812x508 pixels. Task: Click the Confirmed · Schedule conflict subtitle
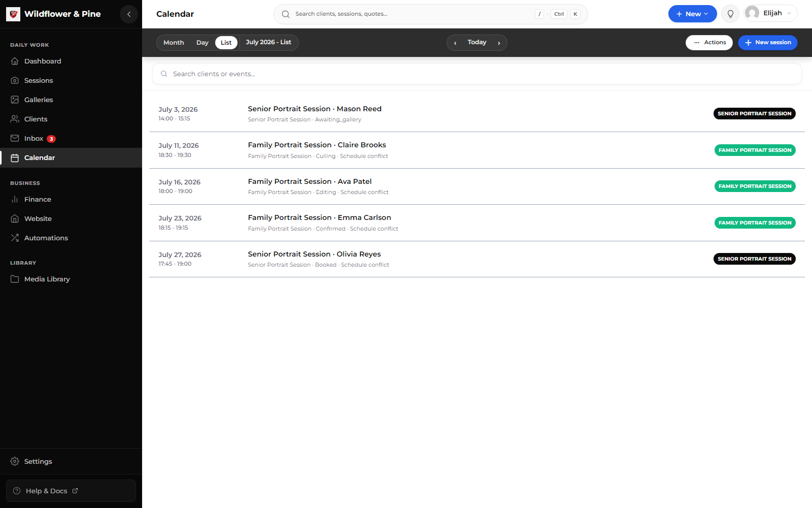coord(357,229)
